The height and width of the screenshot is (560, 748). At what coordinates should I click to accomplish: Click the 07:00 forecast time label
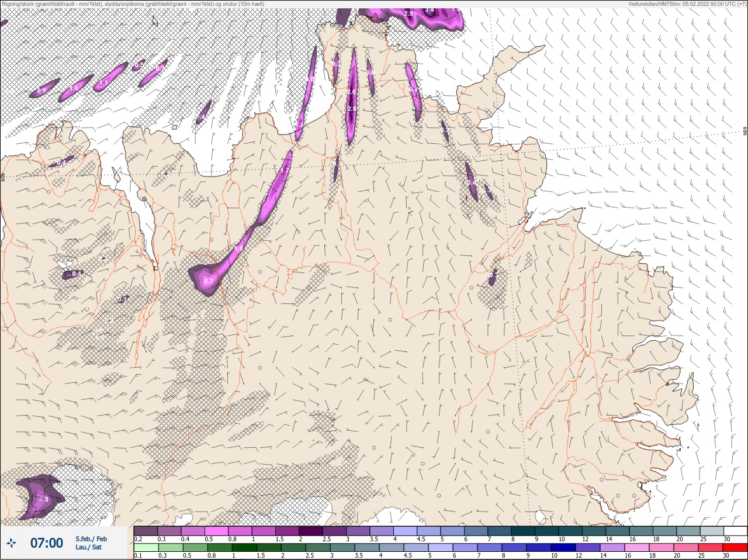click(x=47, y=543)
